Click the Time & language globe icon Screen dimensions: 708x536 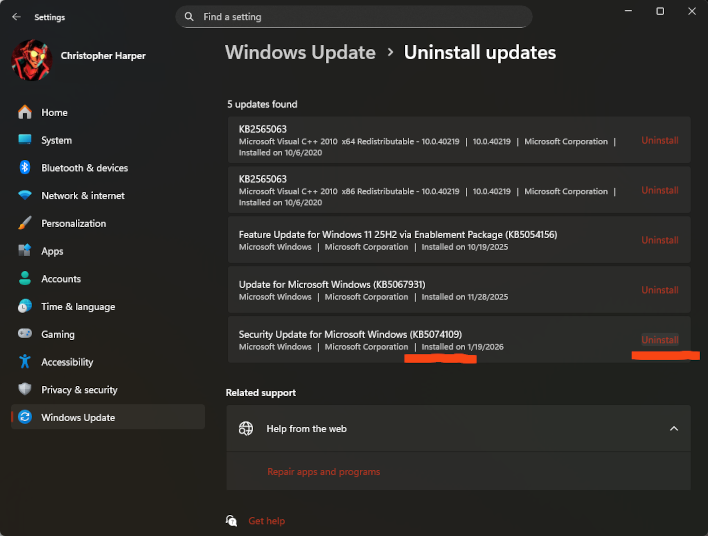pyautogui.click(x=25, y=306)
